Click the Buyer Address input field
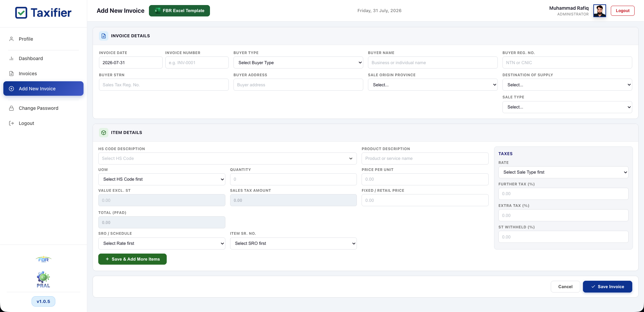This screenshot has width=644, height=312. [298, 85]
